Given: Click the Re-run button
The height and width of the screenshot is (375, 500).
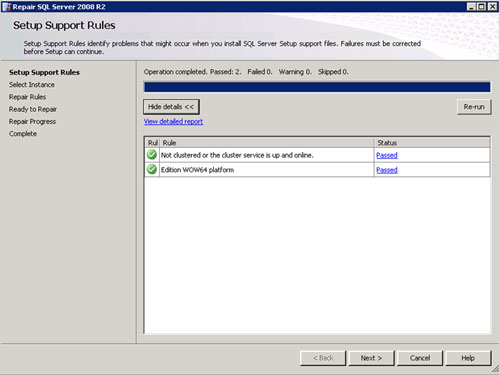Looking at the screenshot, I should tap(474, 107).
